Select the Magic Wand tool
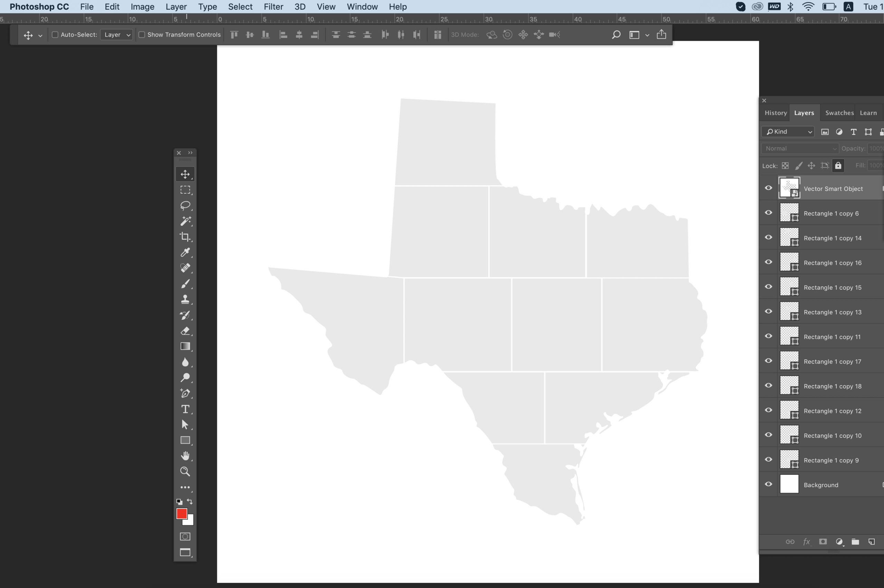 [x=185, y=221]
